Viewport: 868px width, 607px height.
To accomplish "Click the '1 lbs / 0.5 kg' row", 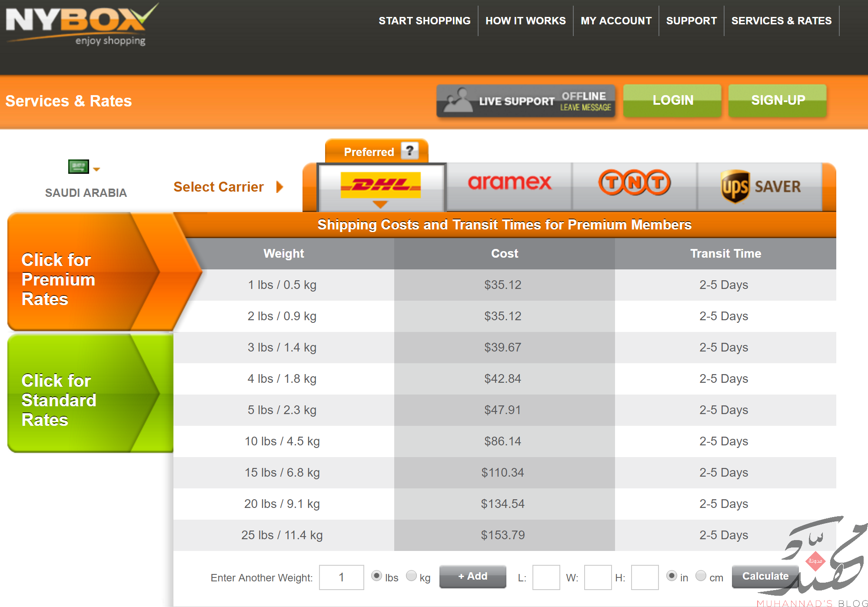I will pyautogui.click(x=505, y=285).
